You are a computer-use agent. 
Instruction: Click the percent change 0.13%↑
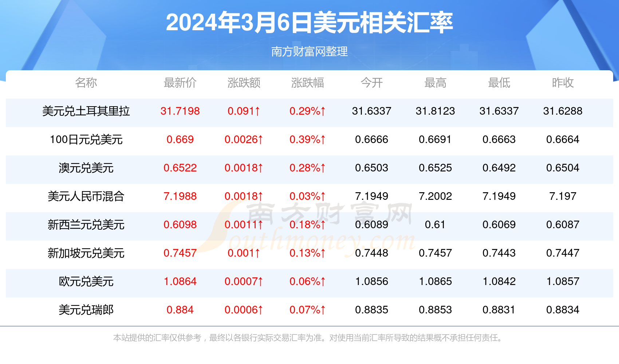(308, 253)
